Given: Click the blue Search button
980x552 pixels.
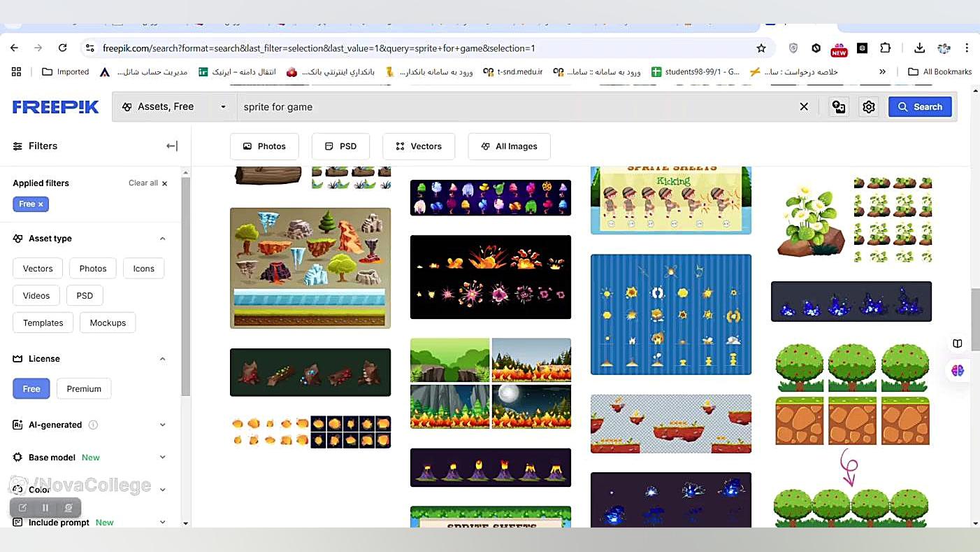Looking at the screenshot, I should [920, 107].
